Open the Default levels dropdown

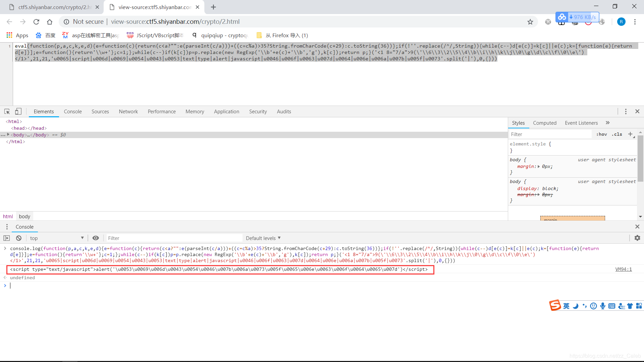coord(263,238)
